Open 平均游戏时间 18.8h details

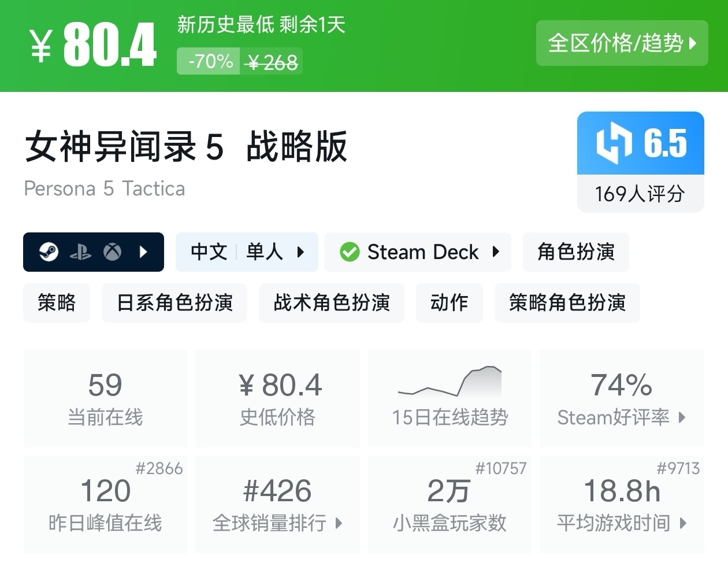pyautogui.click(x=622, y=504)
